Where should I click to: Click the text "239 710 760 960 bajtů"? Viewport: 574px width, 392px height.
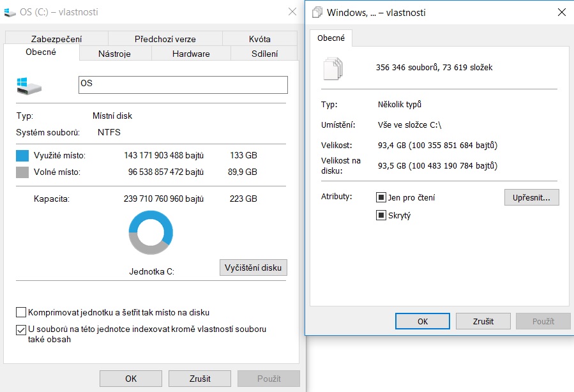pyautogui.click(x=163, y=199)
